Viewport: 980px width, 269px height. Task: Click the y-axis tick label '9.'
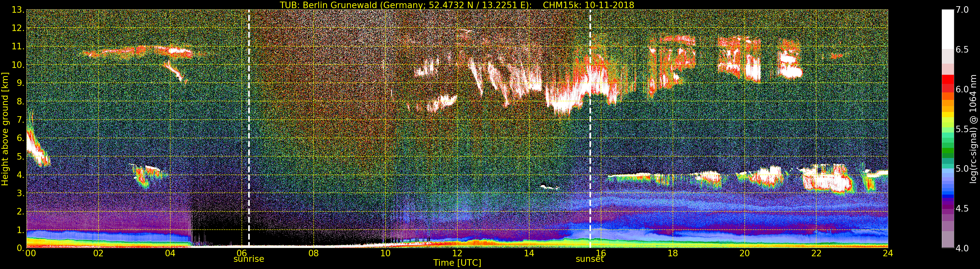coord(21,83)
